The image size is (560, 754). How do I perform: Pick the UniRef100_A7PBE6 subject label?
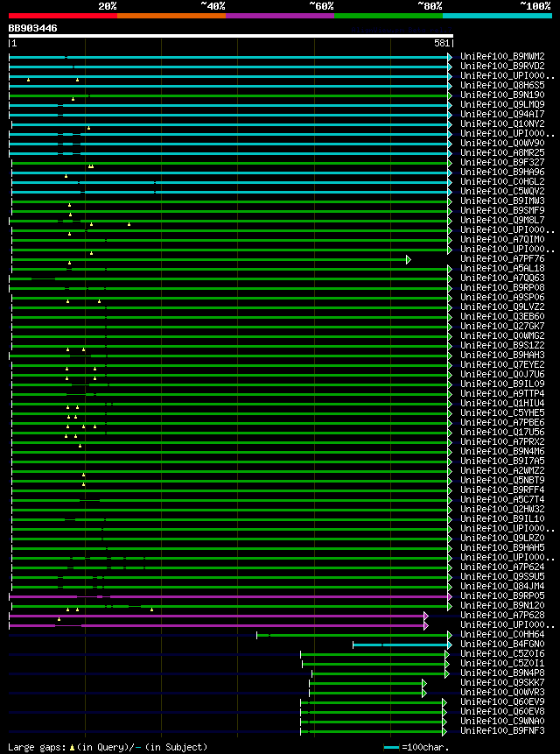click(x=502, y=422)
